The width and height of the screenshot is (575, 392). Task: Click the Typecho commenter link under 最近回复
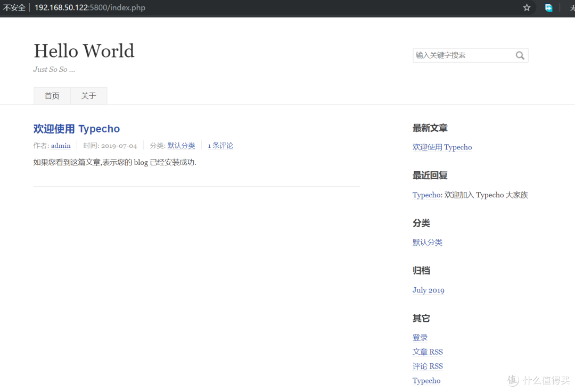click(426, 195)
